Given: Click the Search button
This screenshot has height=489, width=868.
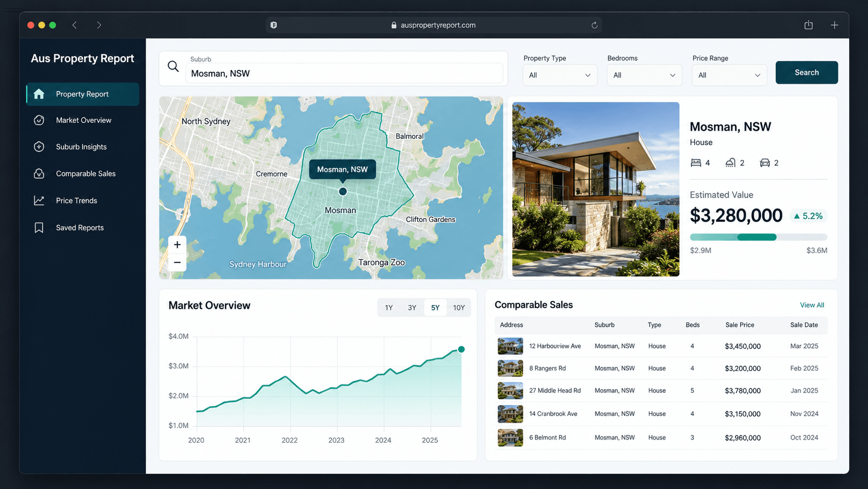Looking at the screenshot, I should (807, 72).
